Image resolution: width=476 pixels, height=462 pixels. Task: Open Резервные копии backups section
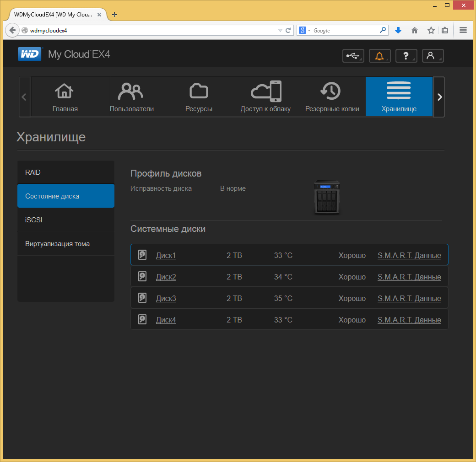(332, 97)
